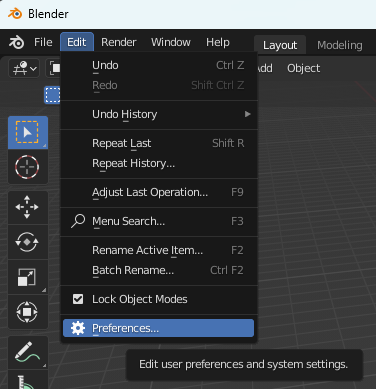376x389 pixels.
Task: Select the Scale tool
Action: [x=28, y=277]
